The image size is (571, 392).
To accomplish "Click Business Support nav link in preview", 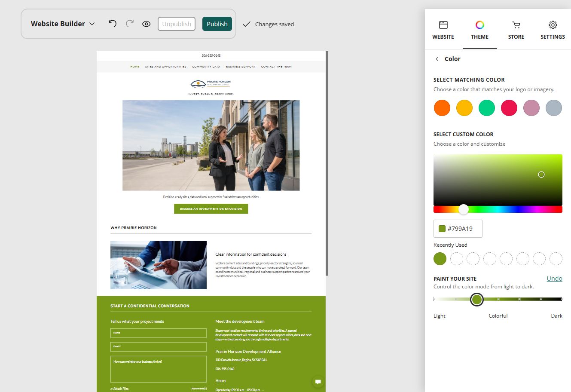I will click(241, 67).
